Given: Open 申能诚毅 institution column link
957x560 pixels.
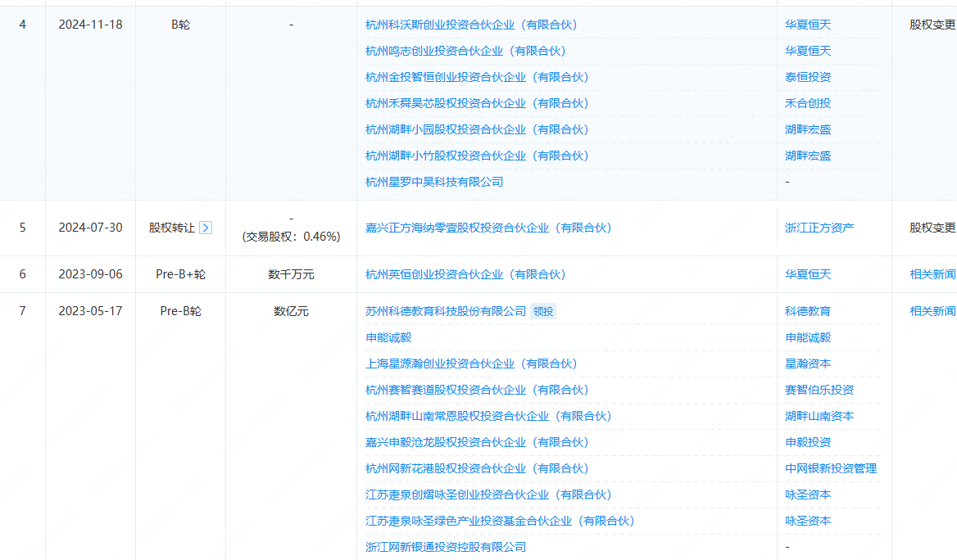Looking at the screenshot, I should point(808,337).
